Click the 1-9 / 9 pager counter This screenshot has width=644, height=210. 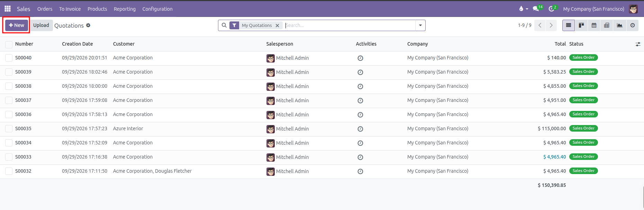click(525, 25)
